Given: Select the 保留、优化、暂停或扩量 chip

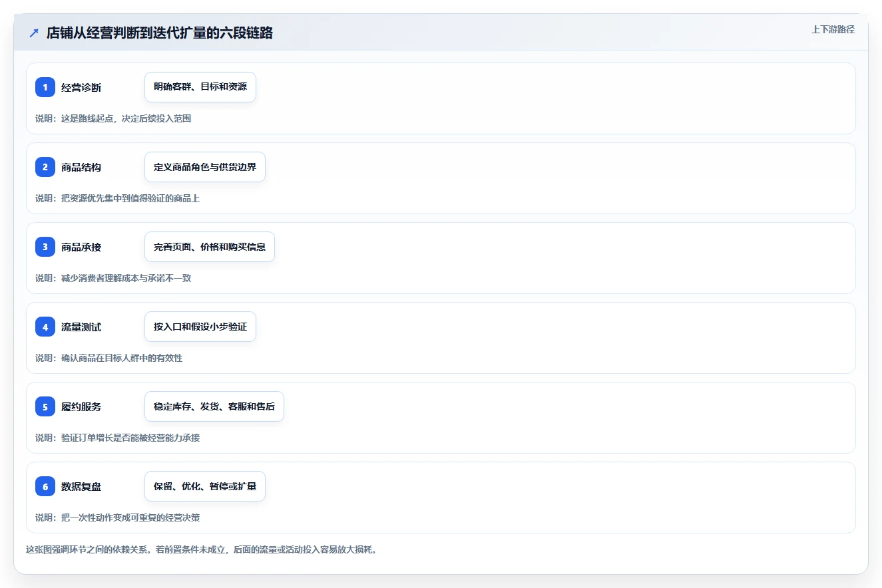Looking at the screenshot, I should tap(205, 486).
